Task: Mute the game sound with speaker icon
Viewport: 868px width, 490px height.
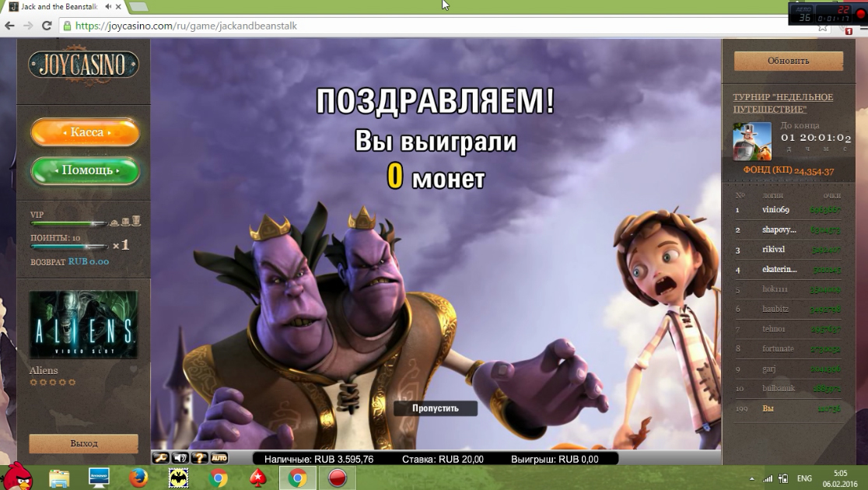Action: coord(180,458)
